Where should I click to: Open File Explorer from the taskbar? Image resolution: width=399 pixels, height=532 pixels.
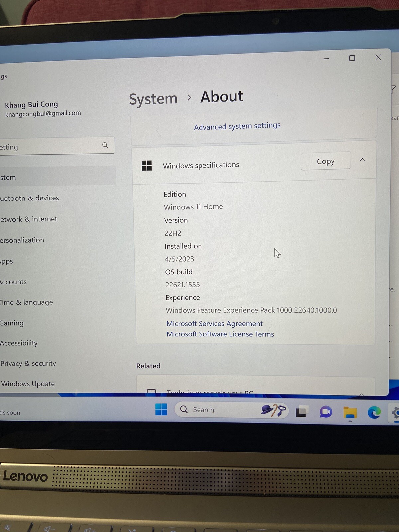[x=350, y=413]
